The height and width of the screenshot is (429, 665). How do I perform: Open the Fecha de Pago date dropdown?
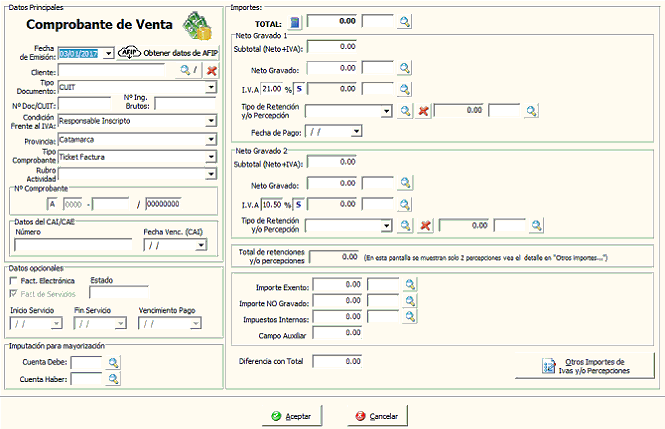tap(356, 131)
